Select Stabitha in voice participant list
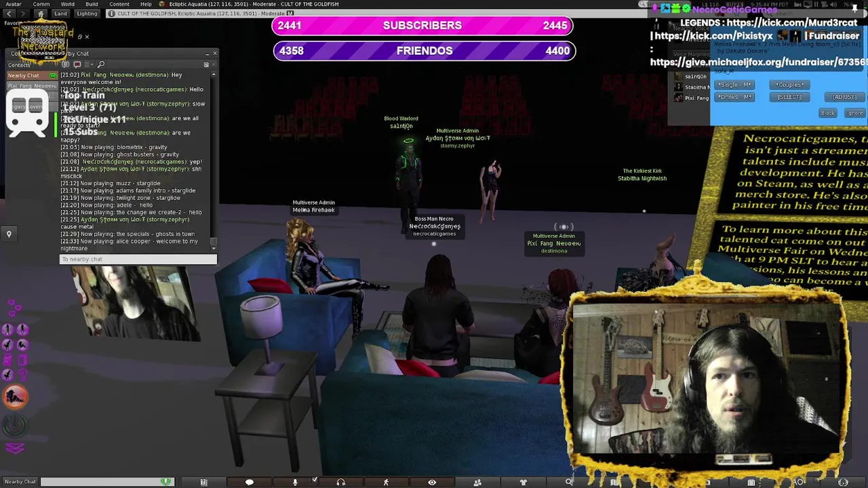This screenshot has width=868, height=488. pyautogui.click(x=692, y=87)
